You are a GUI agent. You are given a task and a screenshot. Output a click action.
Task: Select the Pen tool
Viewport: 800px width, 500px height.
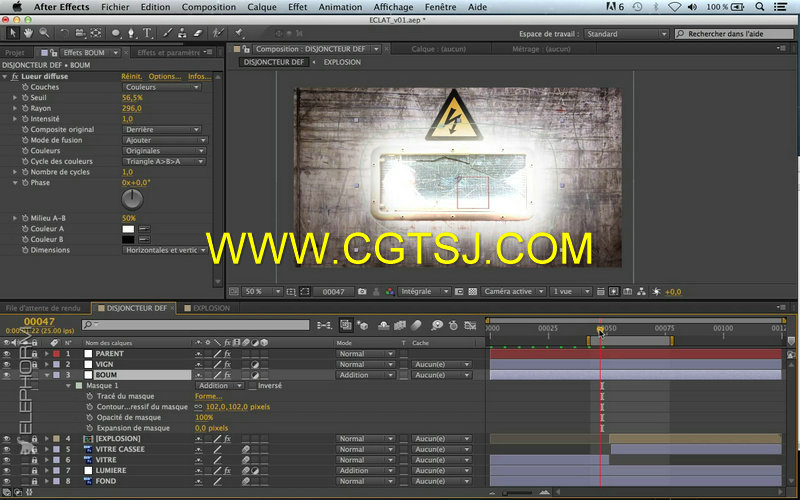pos(132,33)
